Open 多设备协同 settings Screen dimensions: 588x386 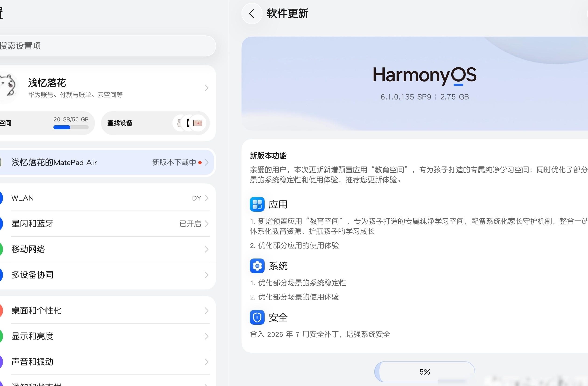click(x=32, y=275)
